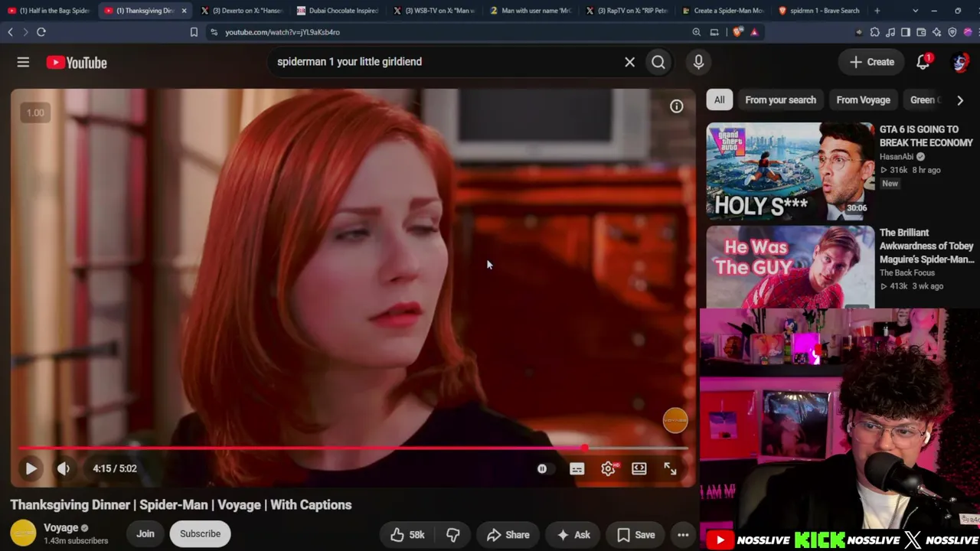Filter by From your search chip
This screenshot has width=980, height=551.
[780, 100]
